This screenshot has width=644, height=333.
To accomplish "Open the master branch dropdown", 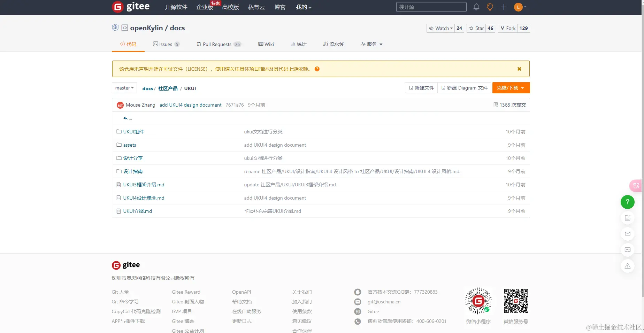I will tap(124, 88).
